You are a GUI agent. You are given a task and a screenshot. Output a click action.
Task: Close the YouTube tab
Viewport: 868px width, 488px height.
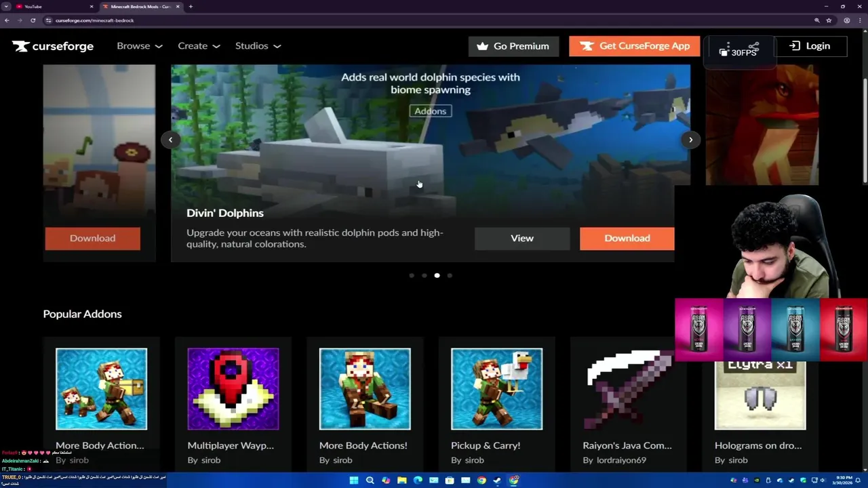coord(92,7)
